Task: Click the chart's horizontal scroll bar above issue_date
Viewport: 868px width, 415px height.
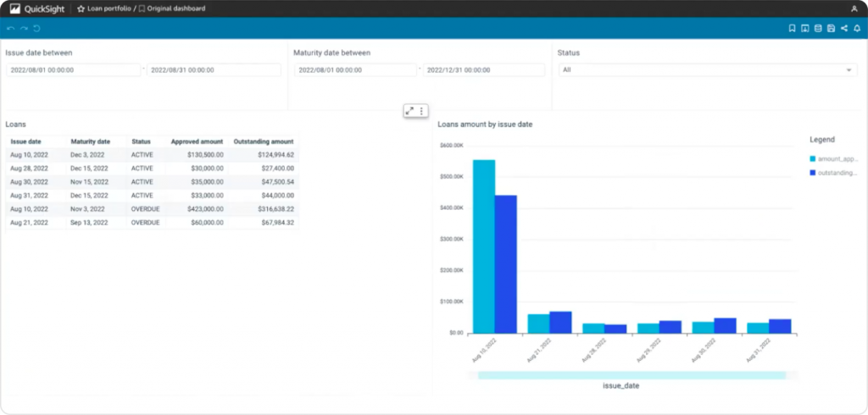Action: 632,375
